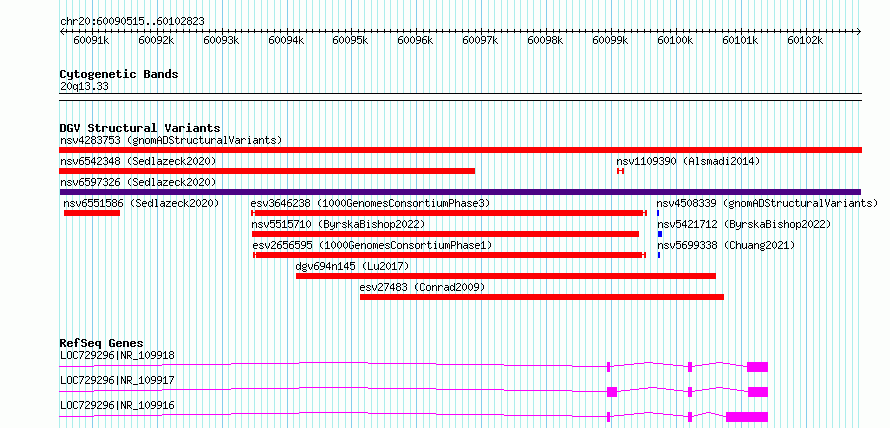Screen dimensions: 890x428
Task: Click the 60099k ruler tick label
Action: (x=610, y=40)
